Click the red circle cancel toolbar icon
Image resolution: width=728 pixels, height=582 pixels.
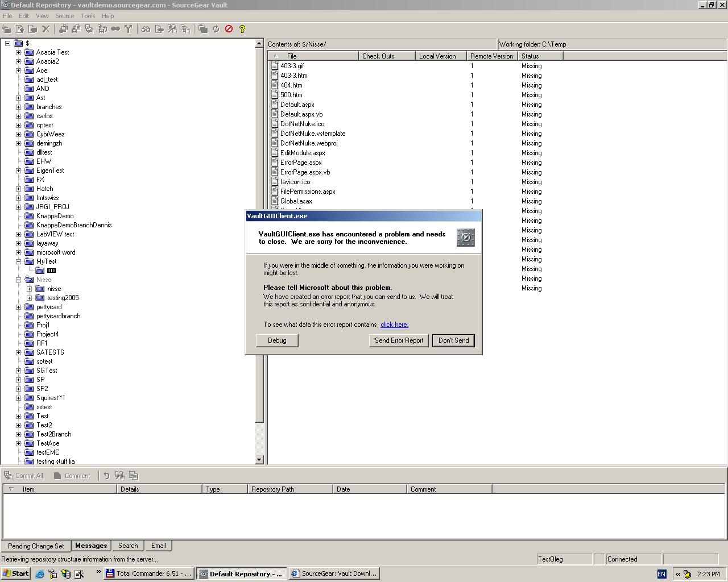[x=229, y=29]
